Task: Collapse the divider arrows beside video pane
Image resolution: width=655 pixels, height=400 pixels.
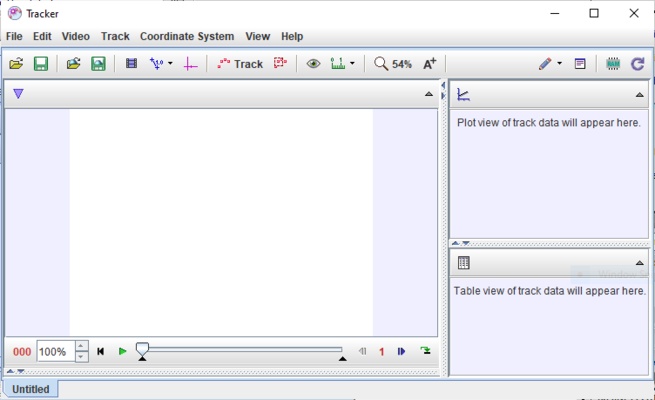Action: pos(444,91)
